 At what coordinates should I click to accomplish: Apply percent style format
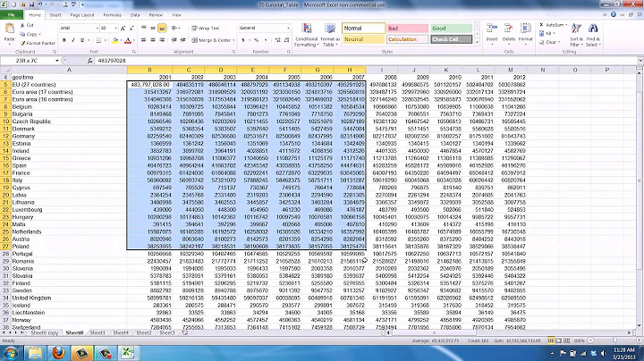(x=257, y=40)
